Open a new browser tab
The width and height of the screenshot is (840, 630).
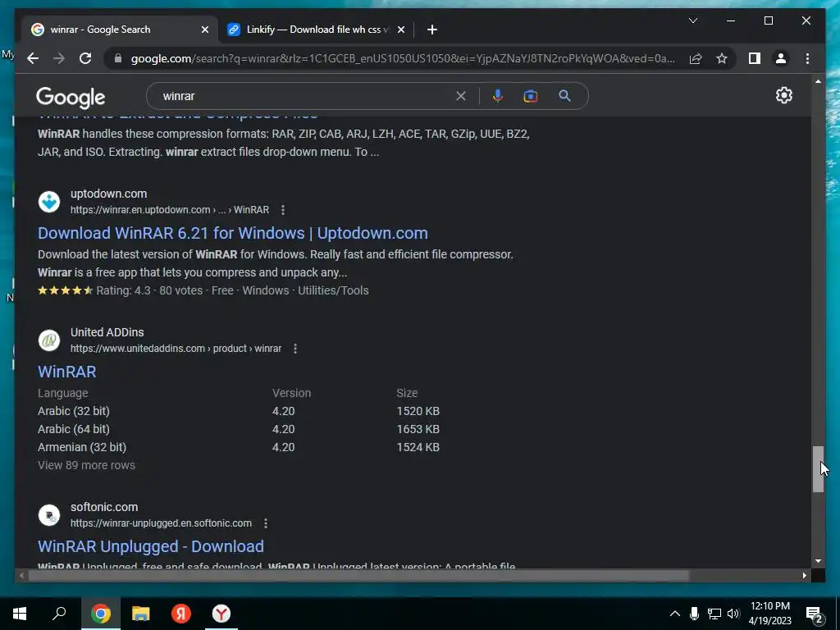pyautogui.click(x=432, y=30)
